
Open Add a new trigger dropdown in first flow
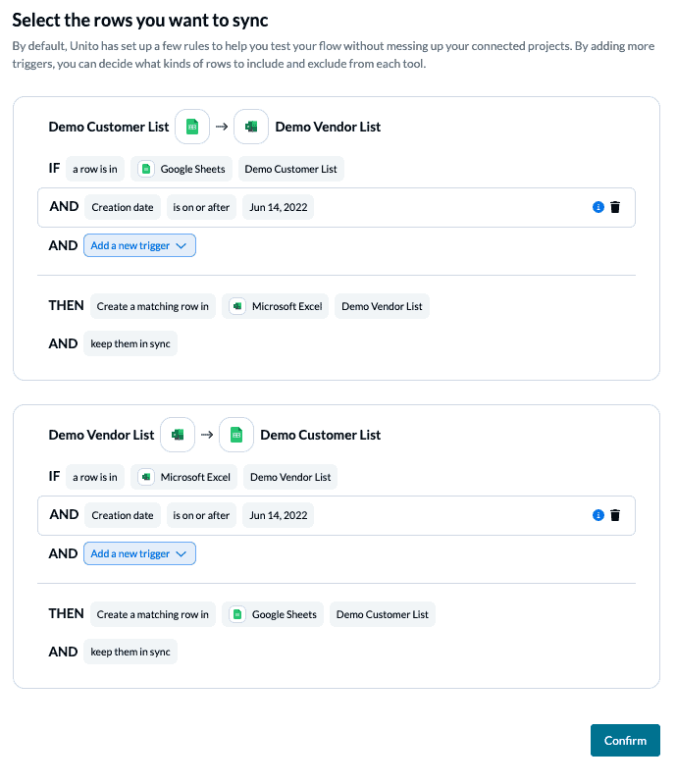139,245
